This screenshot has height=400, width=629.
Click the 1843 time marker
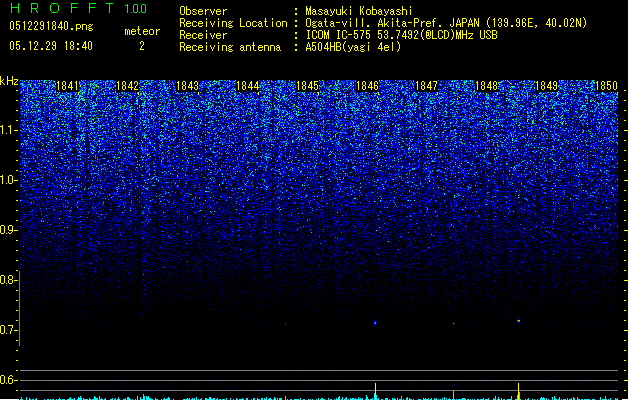[x=187, y=86]
